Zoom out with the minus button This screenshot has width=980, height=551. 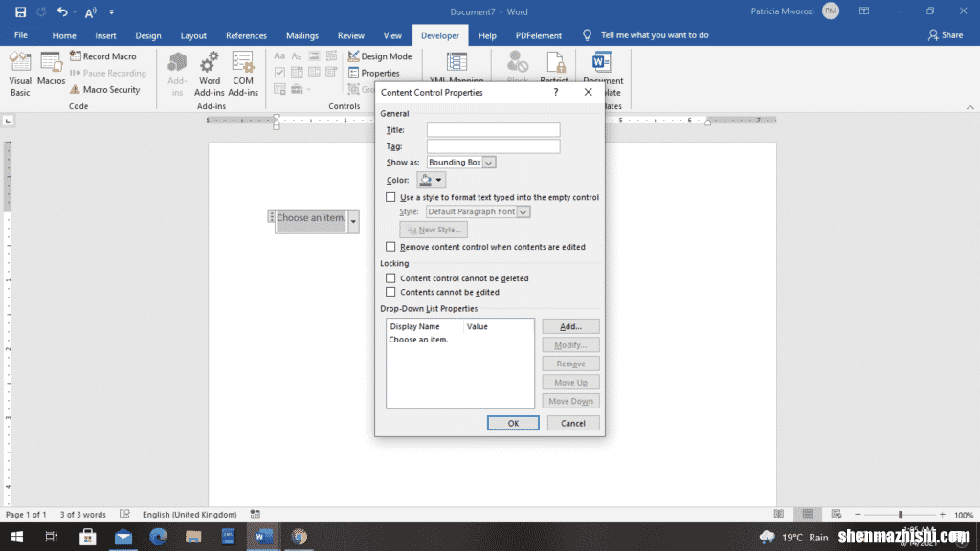(x=857, y=514)
